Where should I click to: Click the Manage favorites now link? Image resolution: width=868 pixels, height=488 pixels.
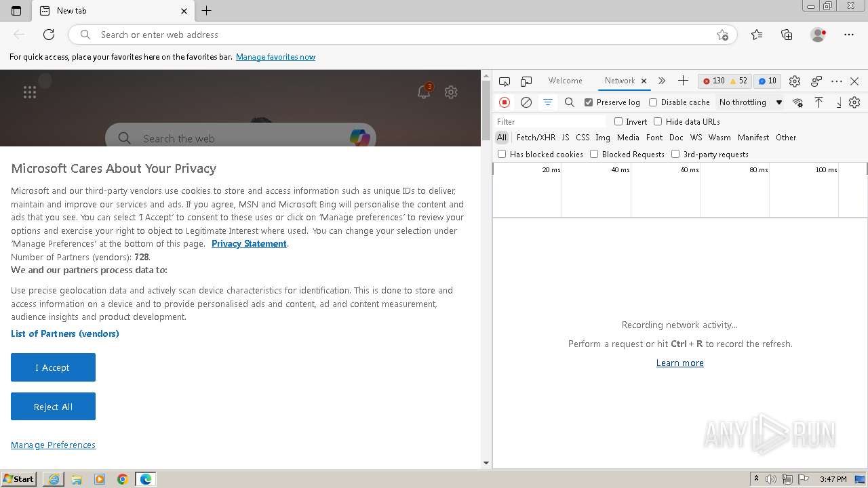tap(275, 57)
